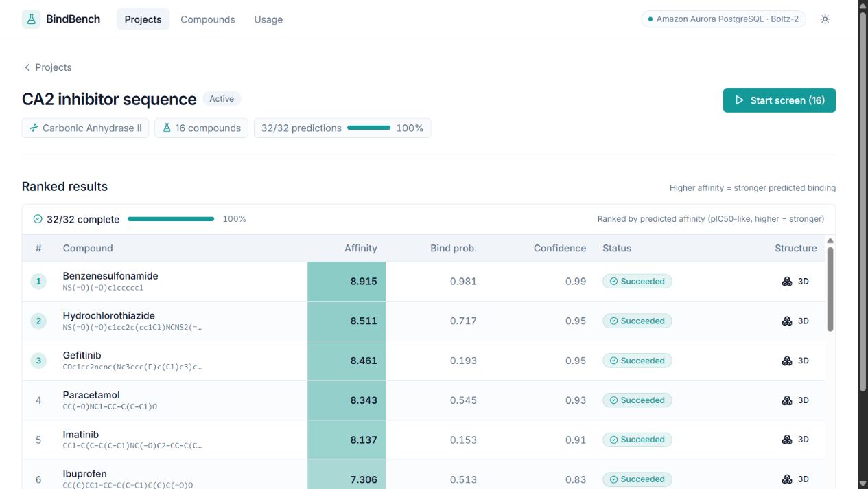
Task: Click the Succeeded badge for Paracetamol
Action: point(637,400)
